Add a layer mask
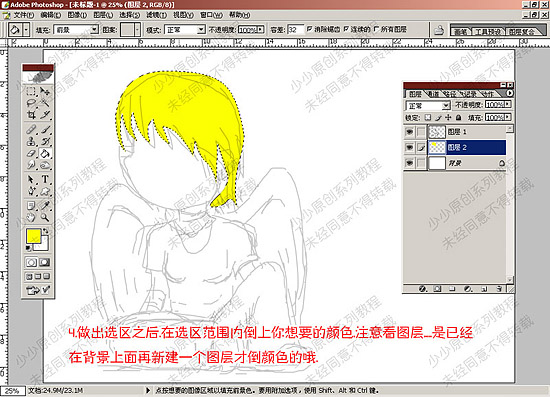 point(437,289)
